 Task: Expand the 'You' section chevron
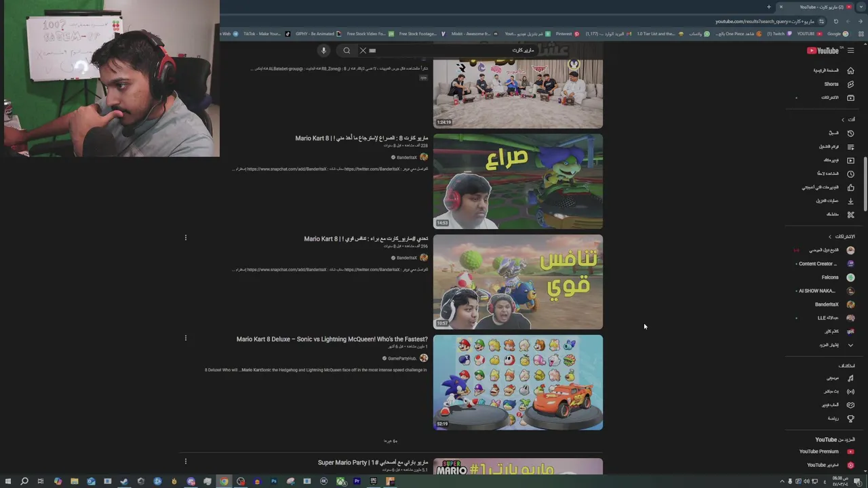[x=843, y=119]
